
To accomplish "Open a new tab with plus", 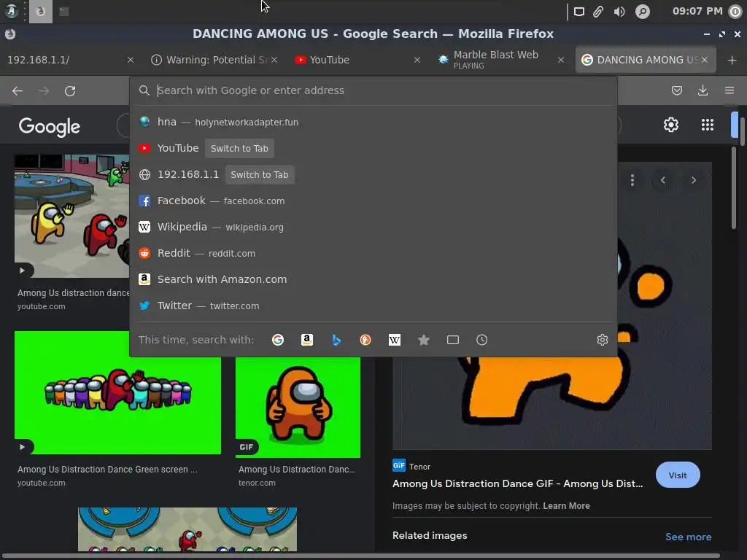I will pos(732,60).
